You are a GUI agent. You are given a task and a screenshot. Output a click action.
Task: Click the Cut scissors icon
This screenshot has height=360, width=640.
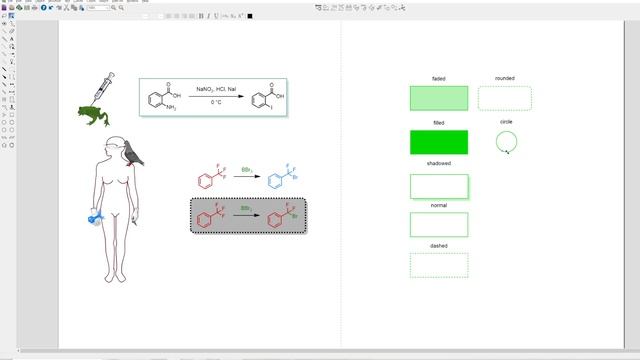click(67, 8)
